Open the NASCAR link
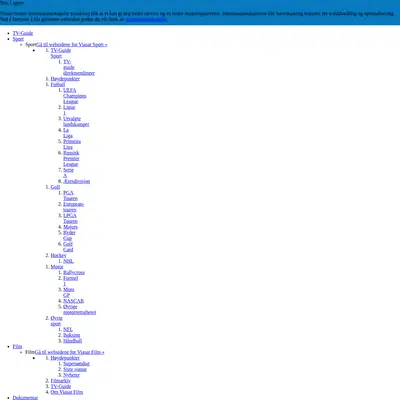 (73, 301)
